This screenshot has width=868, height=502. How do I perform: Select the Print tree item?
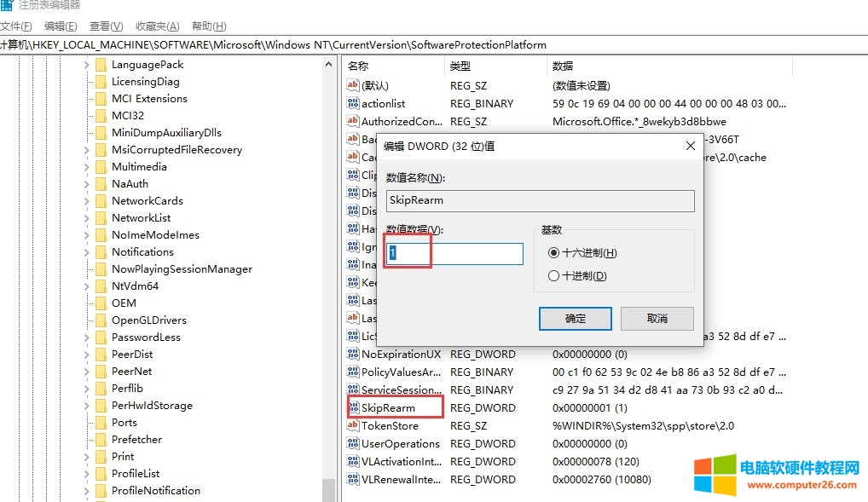122,457
